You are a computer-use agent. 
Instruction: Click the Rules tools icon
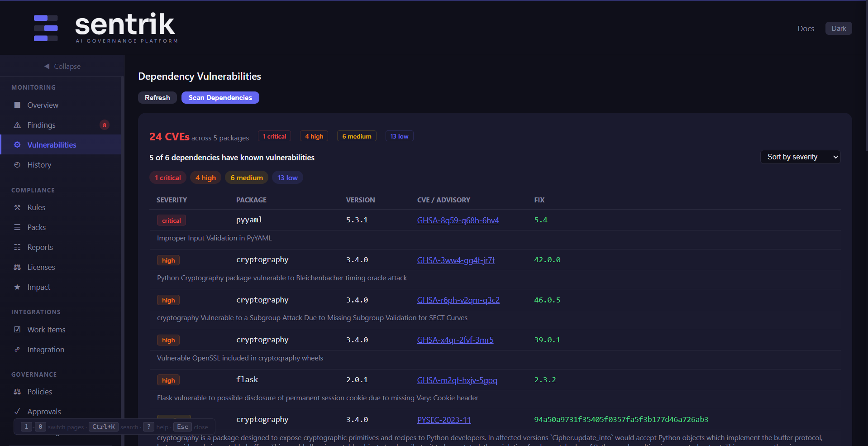pyautogui.click(x=17, y=207)
